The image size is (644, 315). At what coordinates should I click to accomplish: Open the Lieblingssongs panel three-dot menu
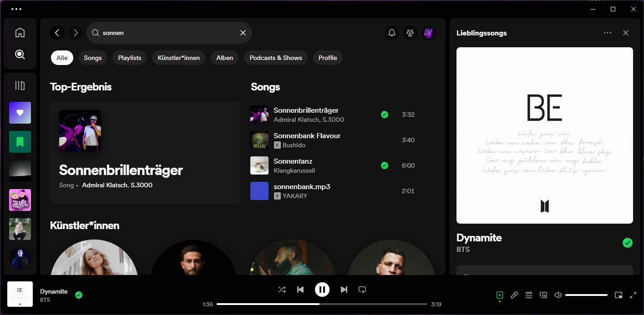point(607,33)
